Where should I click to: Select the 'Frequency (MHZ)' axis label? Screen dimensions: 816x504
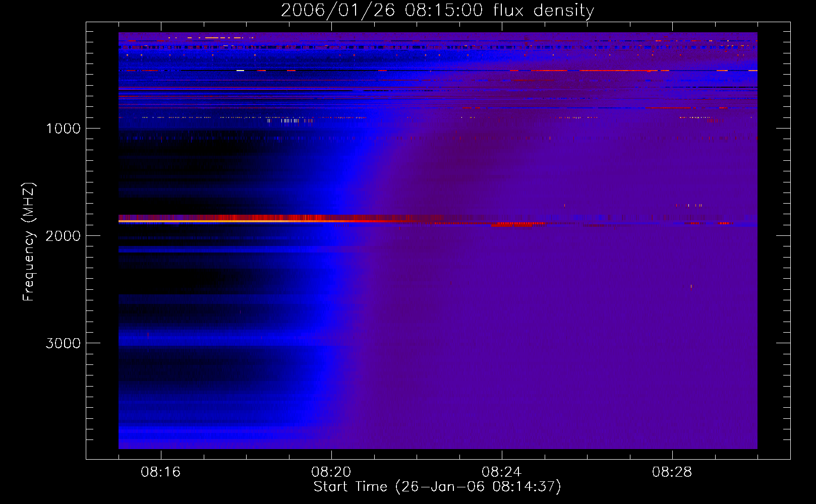[29, 242]
